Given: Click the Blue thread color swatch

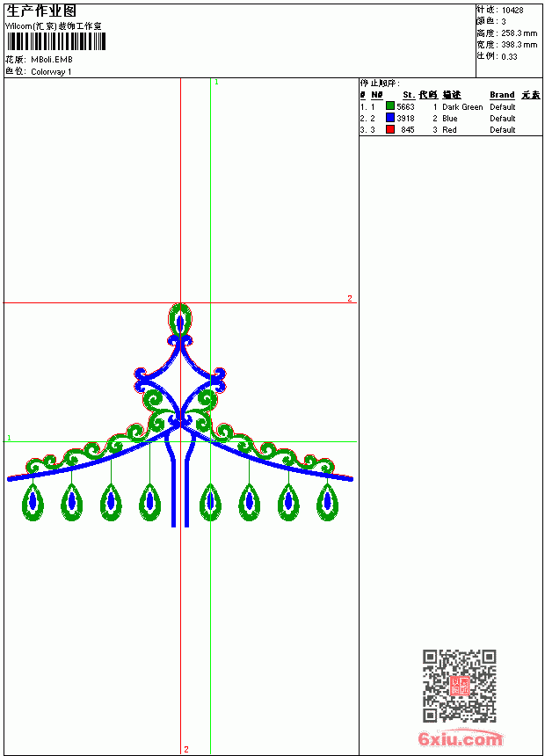Looking at the screenshot, I should click(x=390, y=118).
